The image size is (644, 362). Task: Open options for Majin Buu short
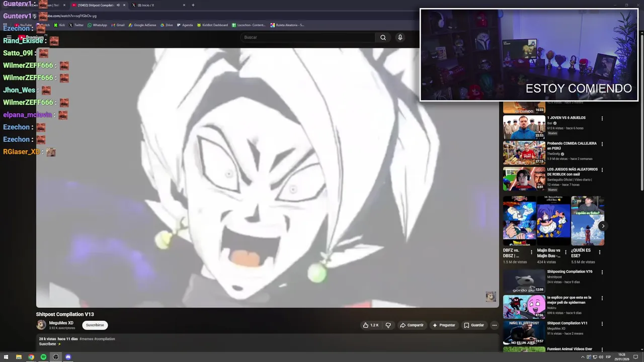566,252
